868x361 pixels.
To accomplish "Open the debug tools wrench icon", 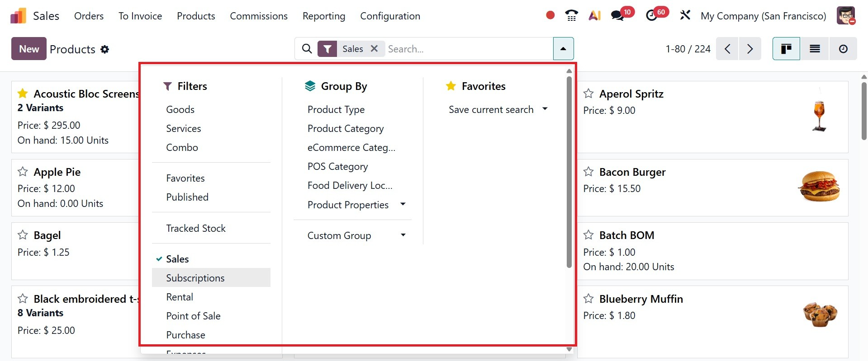I will pyautogui.click(x=685, y=16).
